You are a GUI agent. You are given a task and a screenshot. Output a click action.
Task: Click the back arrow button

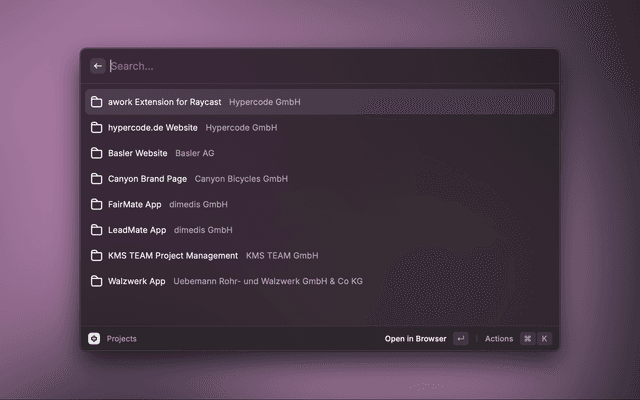(x=98, y=66)
